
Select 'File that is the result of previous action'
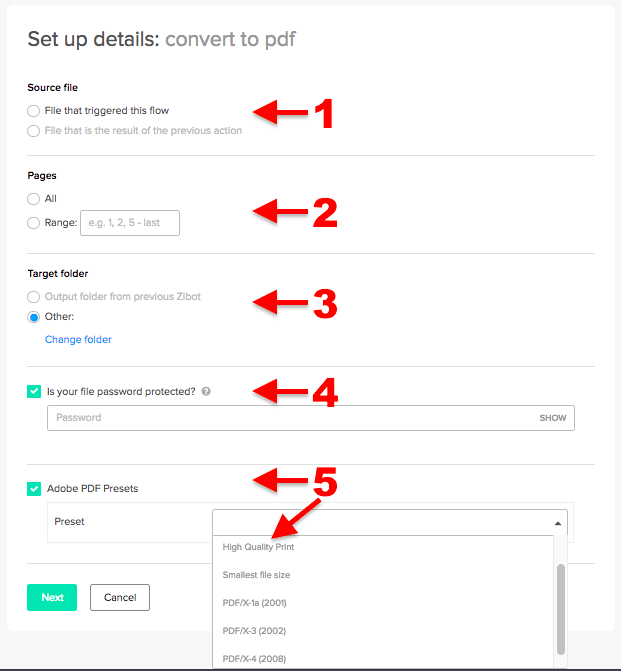coord(34,131)
